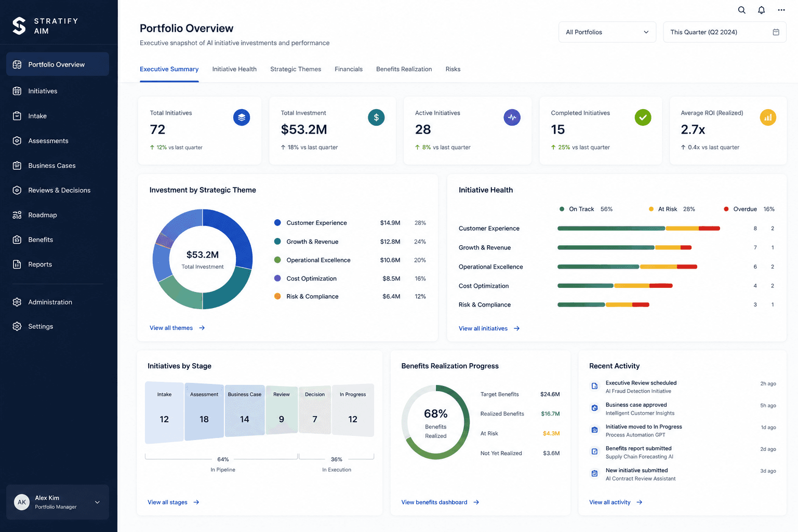
Task: Click the In Progress stage card
Action: click(353, 410)
